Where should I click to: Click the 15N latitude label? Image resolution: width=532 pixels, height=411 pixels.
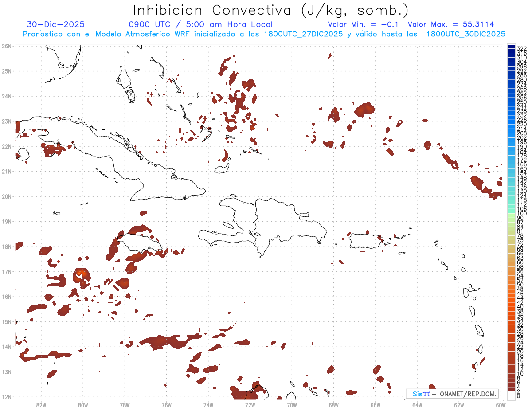pos(7,321)
